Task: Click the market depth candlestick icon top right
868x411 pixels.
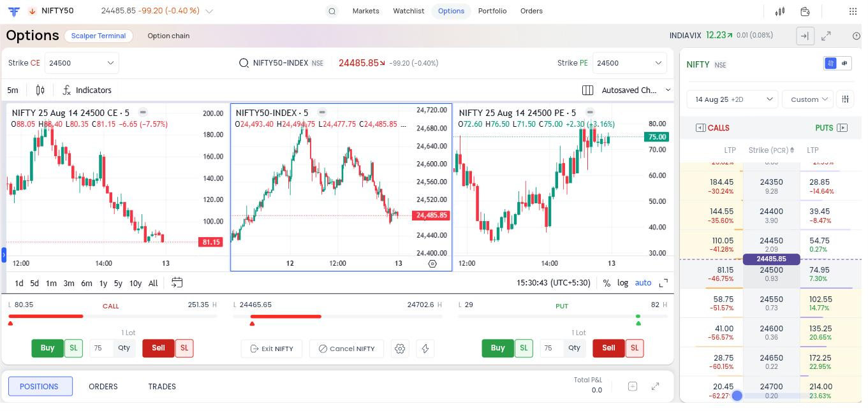Action: (x=779, y=11)
